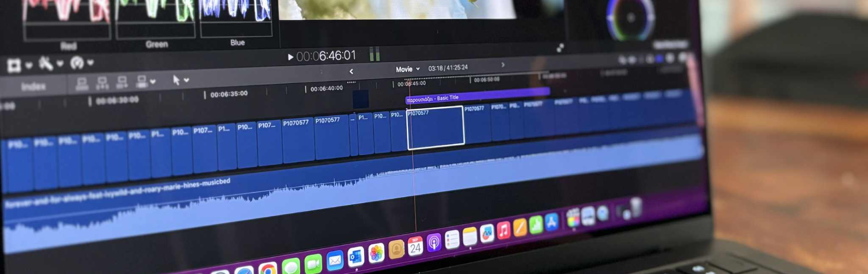Click the Green waveform scope
The height and width of the screenshot is (274, 868).
[156, 19]
